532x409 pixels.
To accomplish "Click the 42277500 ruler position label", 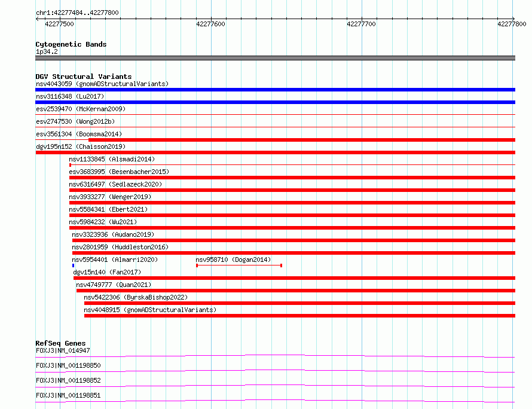I will tap(59, 24).
